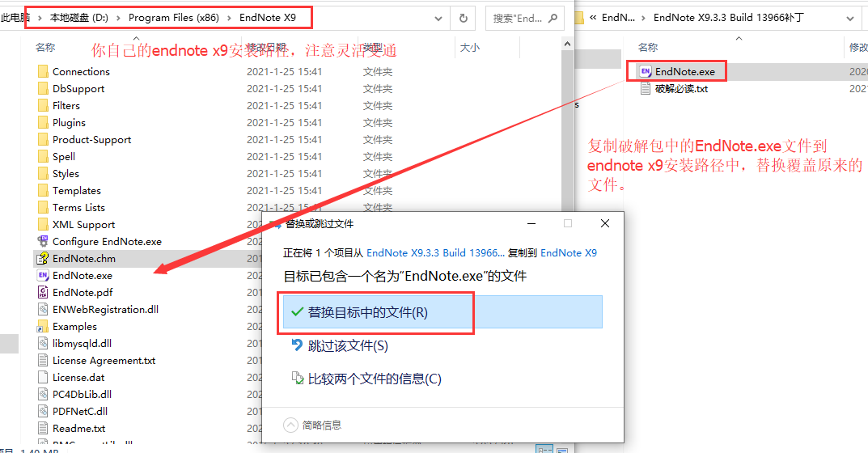The image size is (868, 453).
Task: Click the EndNote X9 destination link in dialog
Action: [x=569, y=253]
